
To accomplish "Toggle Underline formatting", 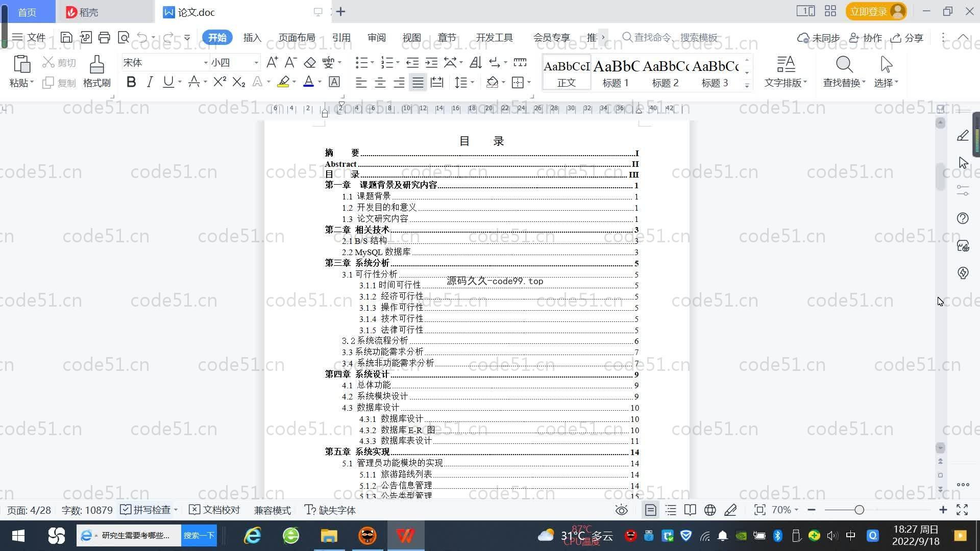I will point(168,82).
